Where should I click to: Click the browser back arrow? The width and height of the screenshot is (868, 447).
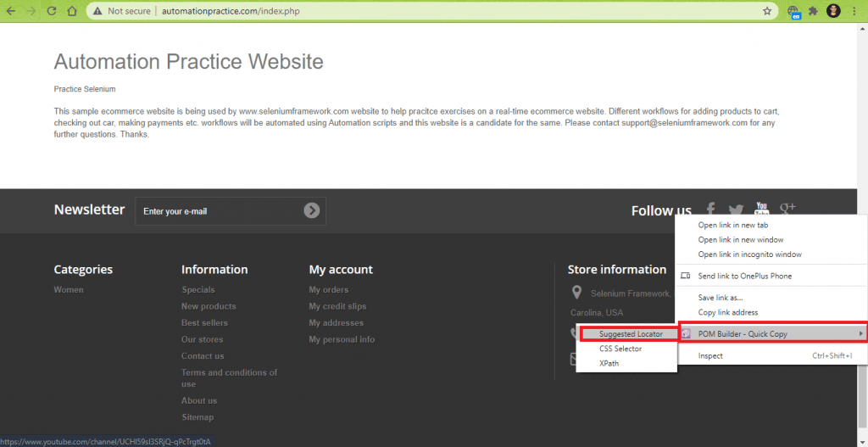click(11, 11)
